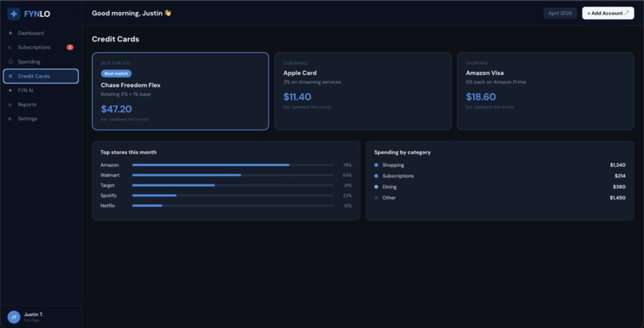Viewport: 644px width, 328px height.
Task: Click the Spotify store label
Action: pos(109,196)
